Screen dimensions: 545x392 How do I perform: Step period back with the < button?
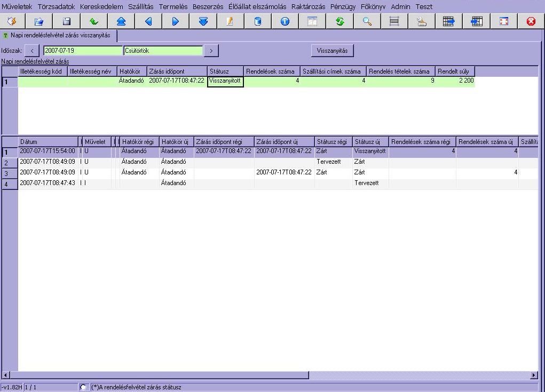coord(32,51)
